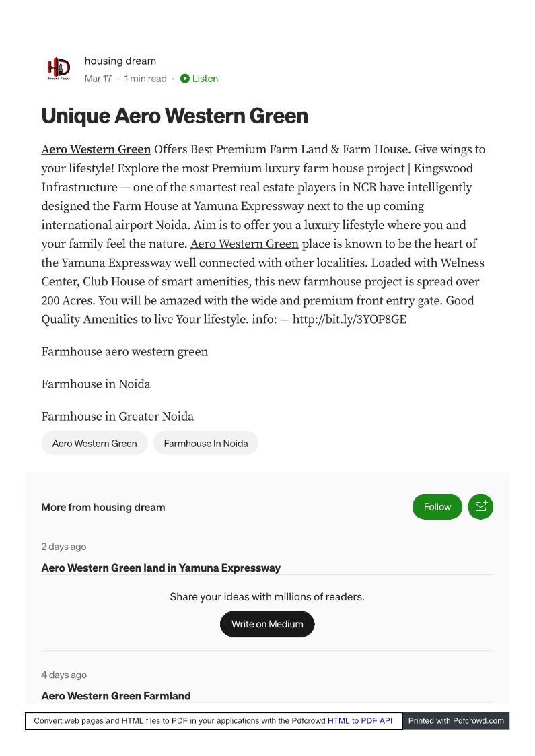535x756 pixels.
Task: Open the Aero Western Green Farmland article
Action: click(116, 695)
